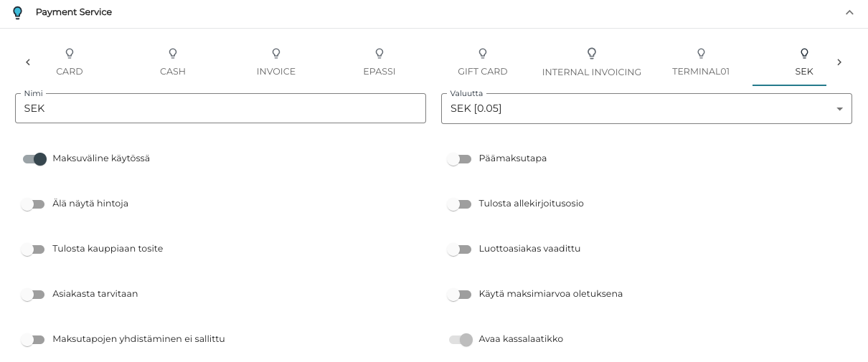Click the lightbulb icon above INTERNAL INVOICING

[x=592, y=53]
